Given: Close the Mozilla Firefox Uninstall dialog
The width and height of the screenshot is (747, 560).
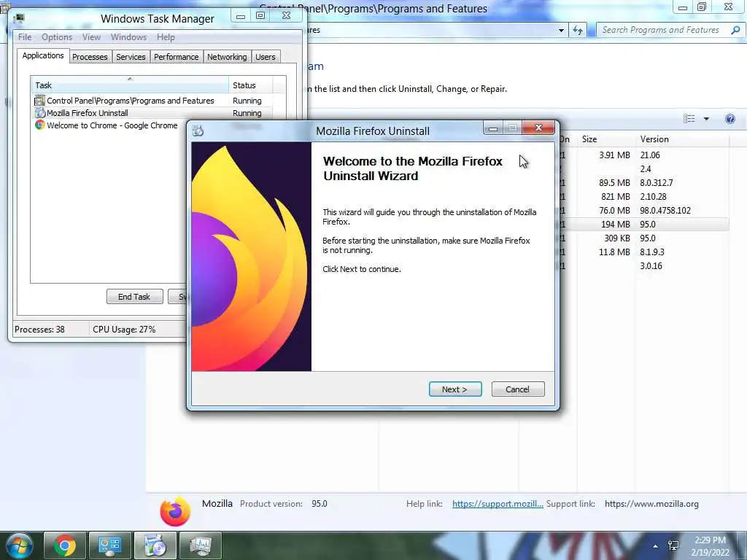Looking at the screenshot, I should point(538,128).
